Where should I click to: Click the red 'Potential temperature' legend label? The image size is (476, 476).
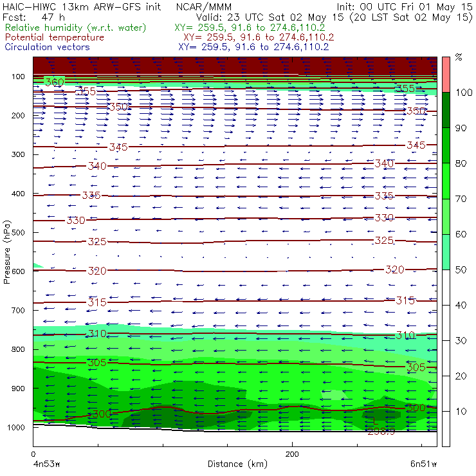[54, 37]
